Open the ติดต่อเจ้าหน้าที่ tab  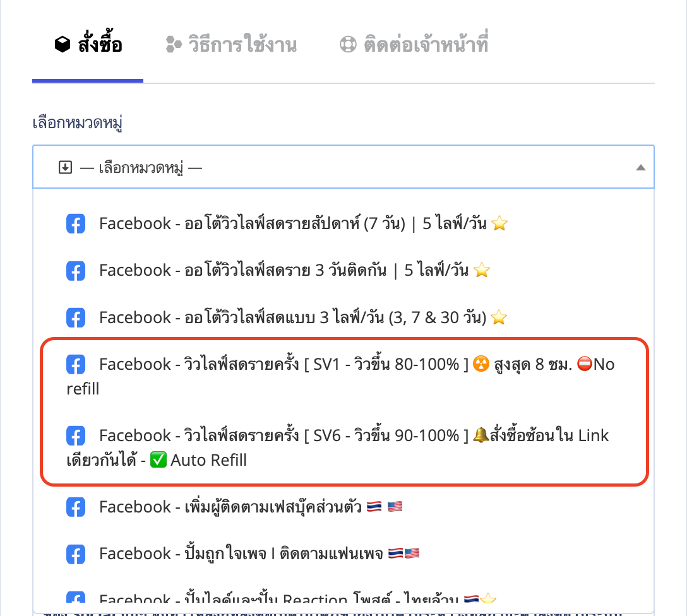click(414, 44)
